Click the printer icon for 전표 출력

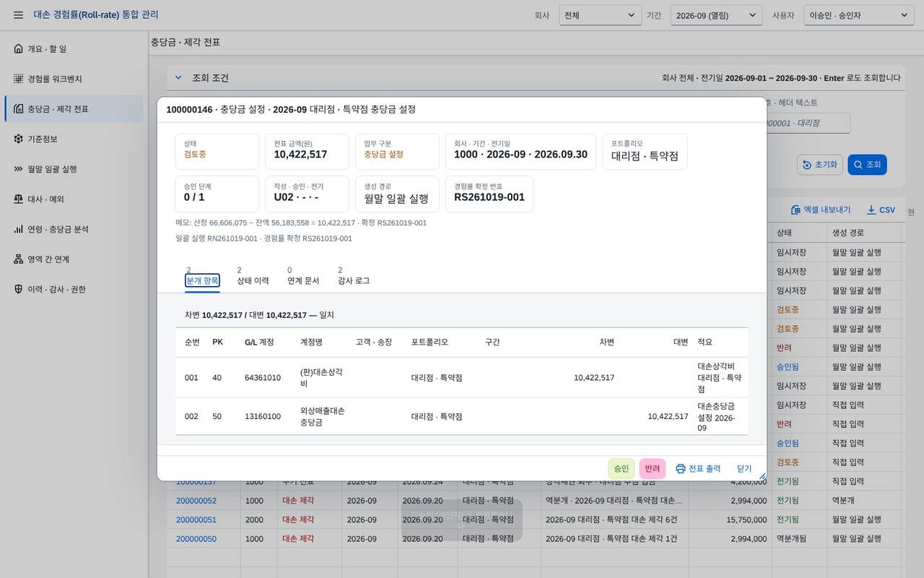[680, 469]
